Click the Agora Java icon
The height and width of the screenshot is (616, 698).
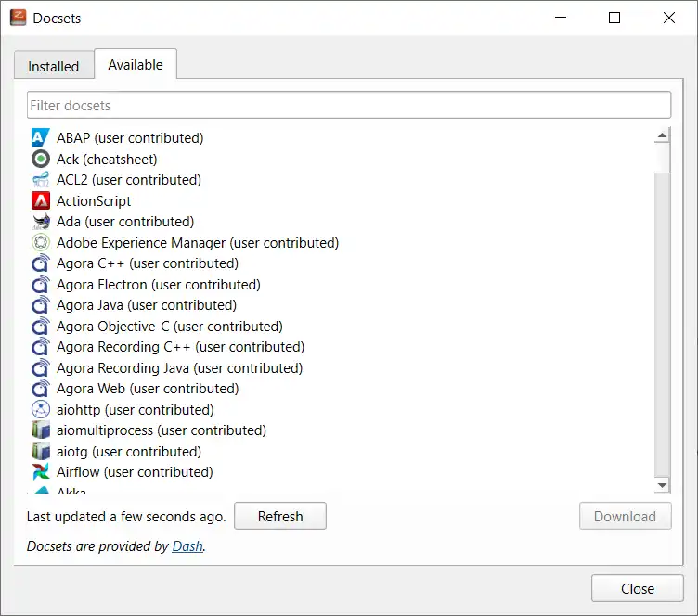click(x=41, y=305)
